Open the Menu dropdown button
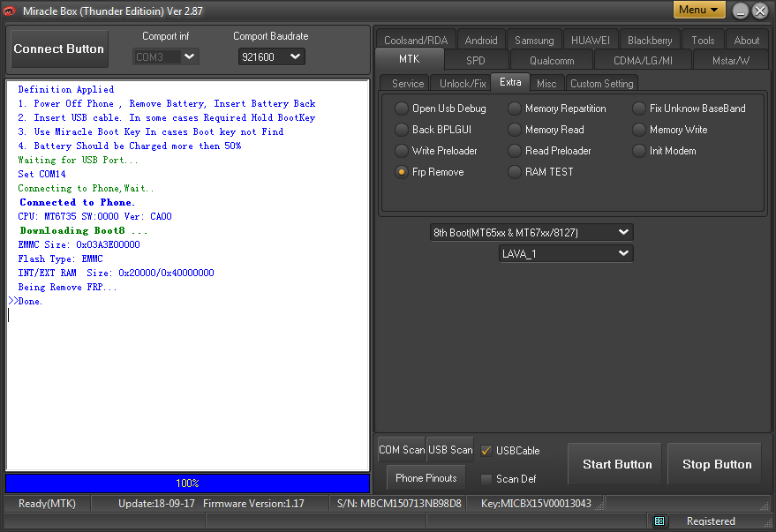 click(x=699, y=10)
